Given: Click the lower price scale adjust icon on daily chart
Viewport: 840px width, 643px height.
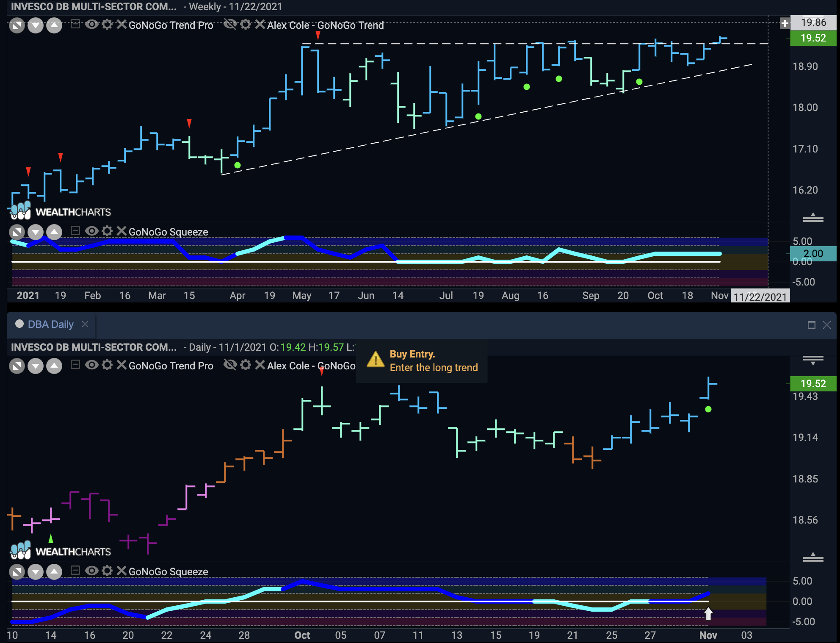Looking at the screenshot, I should click(x=813, y=557).
